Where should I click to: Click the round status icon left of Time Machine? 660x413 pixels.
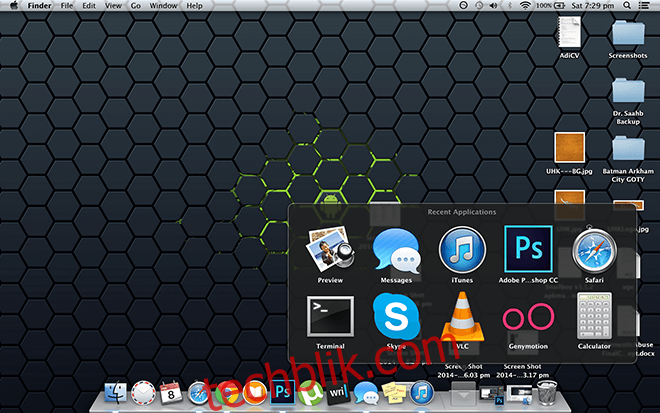click(463, 5)
